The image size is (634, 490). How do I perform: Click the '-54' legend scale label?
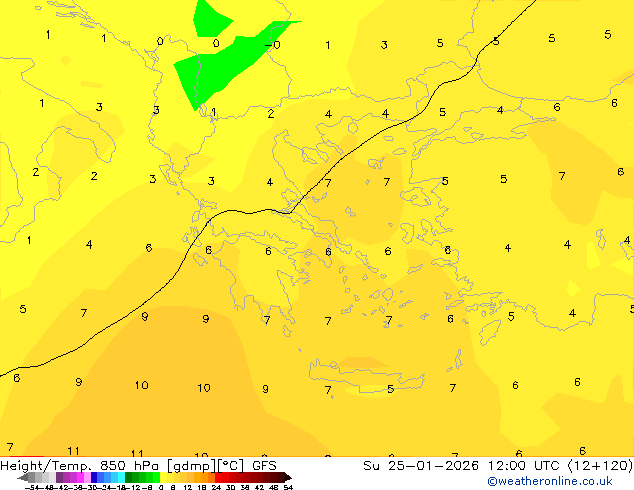coord(32,487)
